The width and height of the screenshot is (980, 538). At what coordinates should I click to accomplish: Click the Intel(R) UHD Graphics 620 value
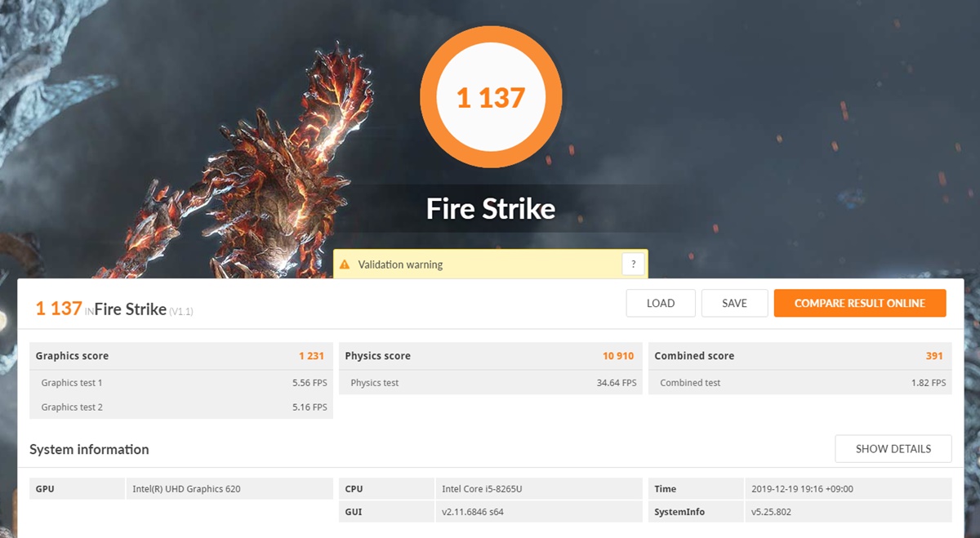(x=186, y=489)
